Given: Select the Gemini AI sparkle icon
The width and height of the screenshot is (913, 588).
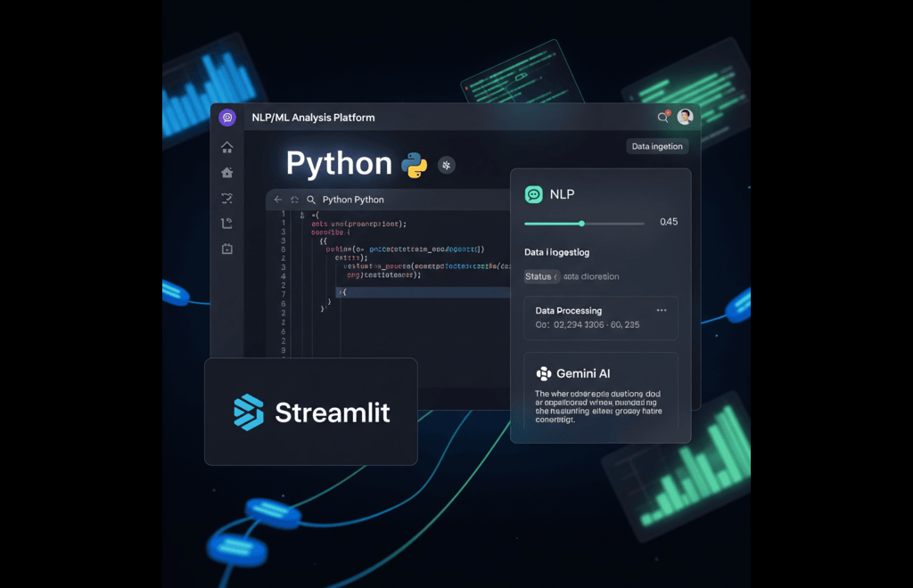Looking at the screenshot, I should [544, 373].
